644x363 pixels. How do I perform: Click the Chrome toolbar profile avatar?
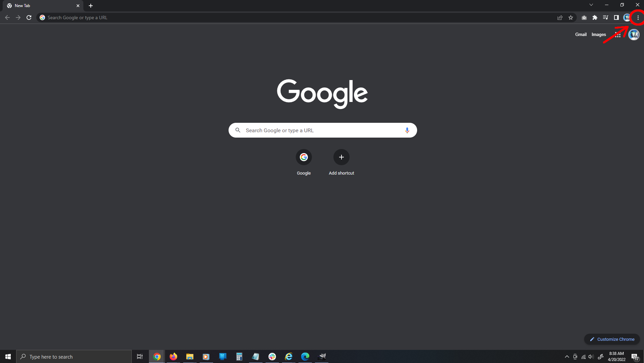[627, 17]
